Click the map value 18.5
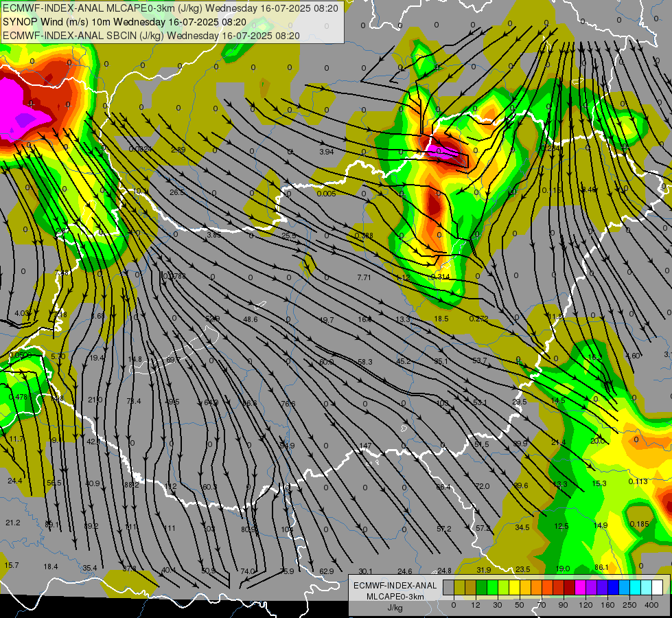 tap(441, 319)
